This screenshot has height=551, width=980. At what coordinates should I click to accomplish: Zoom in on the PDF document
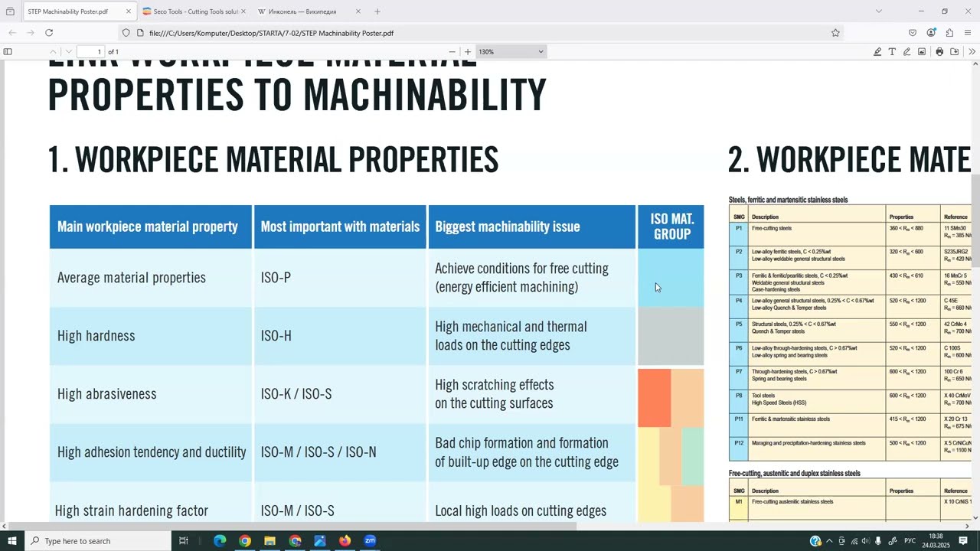click(x=468, y=52)
